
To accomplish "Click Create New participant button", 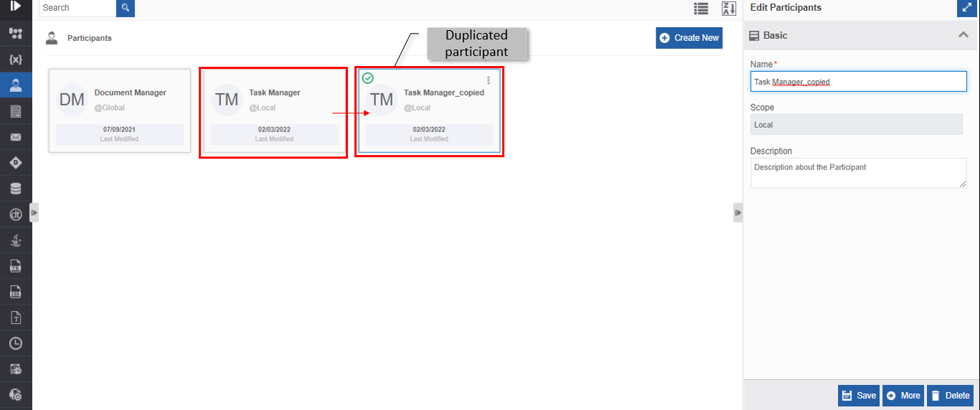I will click(689, 38).
